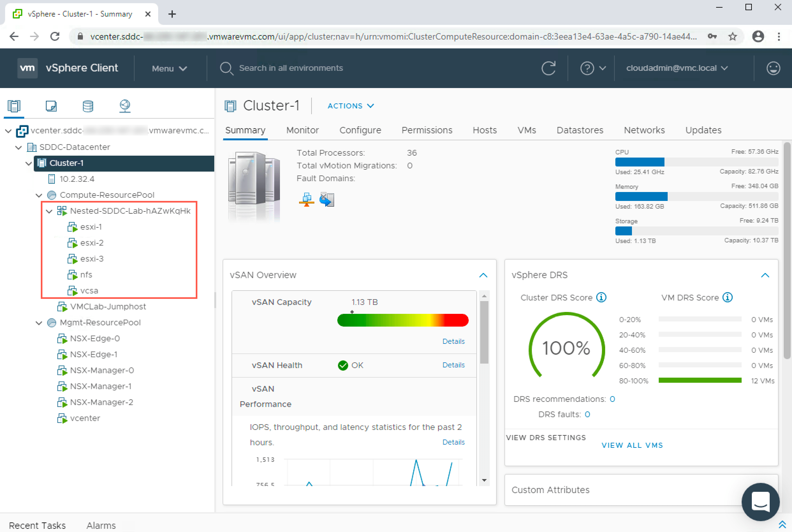Click the vSAN capacity gradient gauge
This screenshot has height=532, width=792.
tap(403, 320)
